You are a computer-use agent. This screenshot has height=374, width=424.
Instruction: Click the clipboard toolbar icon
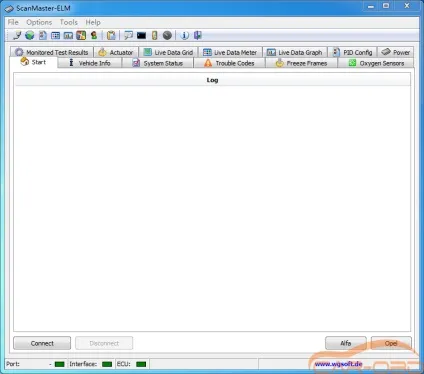[x=111, y=35]
